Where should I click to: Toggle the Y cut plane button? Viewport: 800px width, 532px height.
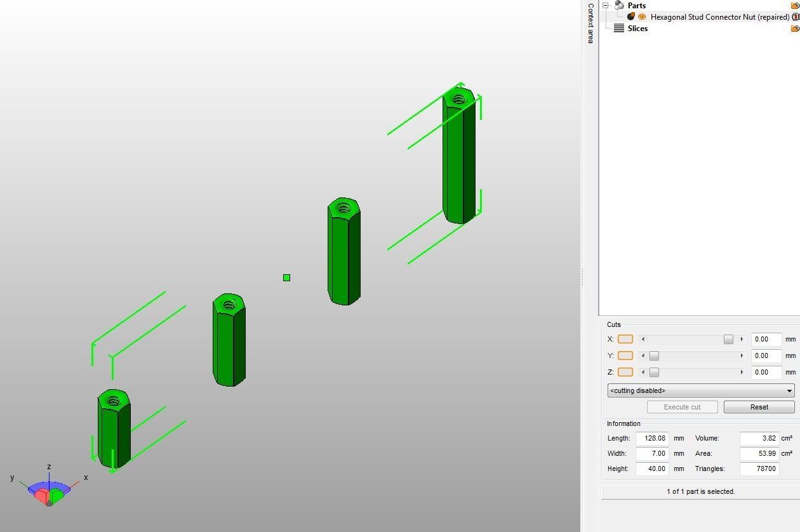pyautogui.click(x=625, y=356)
